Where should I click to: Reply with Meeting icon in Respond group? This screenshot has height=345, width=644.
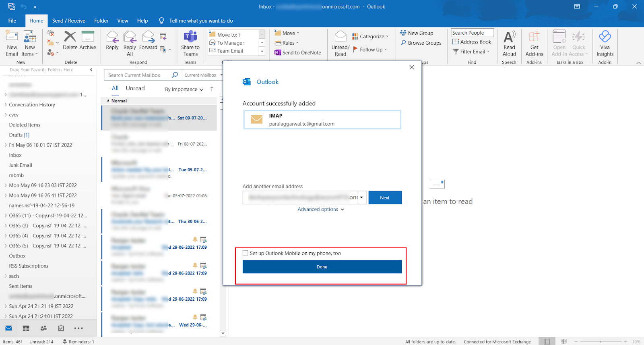tap(163, 37)
